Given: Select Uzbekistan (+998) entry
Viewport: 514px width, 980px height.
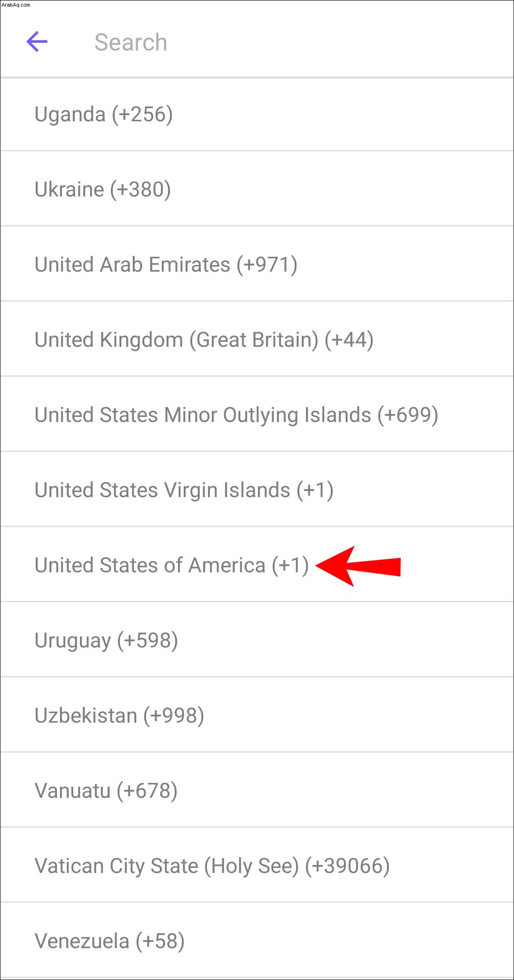Looking at the screenshot, I should coord(257,715).
